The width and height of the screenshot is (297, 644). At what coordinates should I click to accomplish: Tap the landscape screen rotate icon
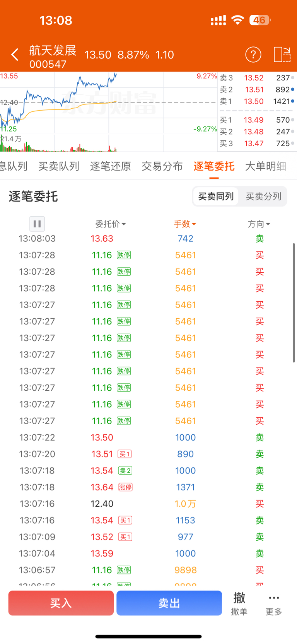(282, 55)
